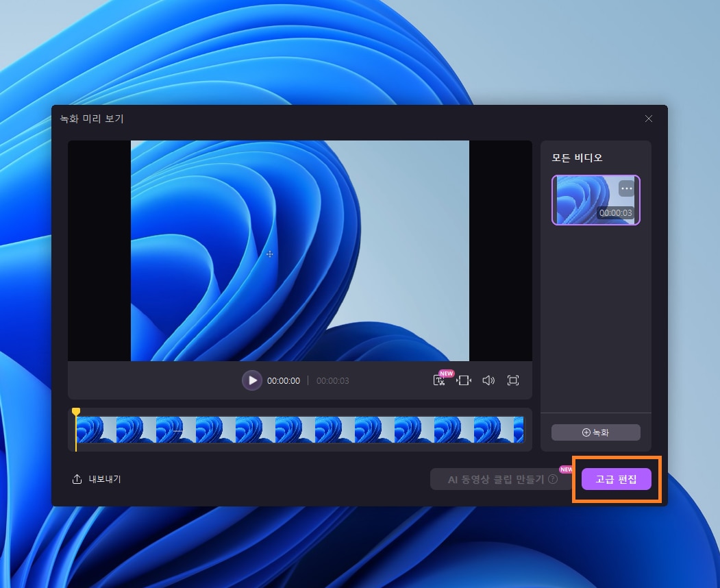Select the 00:00:03 video thumbnail
This screenshot has width=720, height=588.
tap(595, 200)
